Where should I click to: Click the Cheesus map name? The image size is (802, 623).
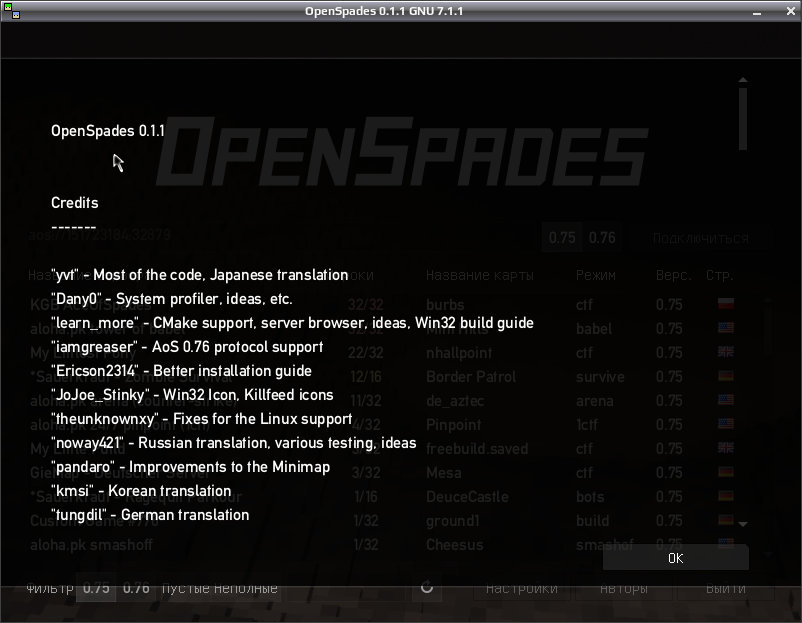(x=455, y=545)
